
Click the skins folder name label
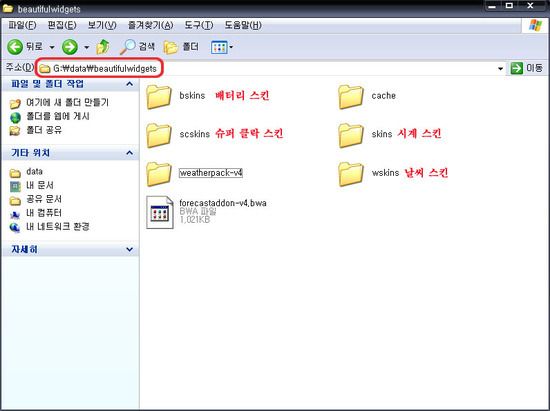point(382,134)
